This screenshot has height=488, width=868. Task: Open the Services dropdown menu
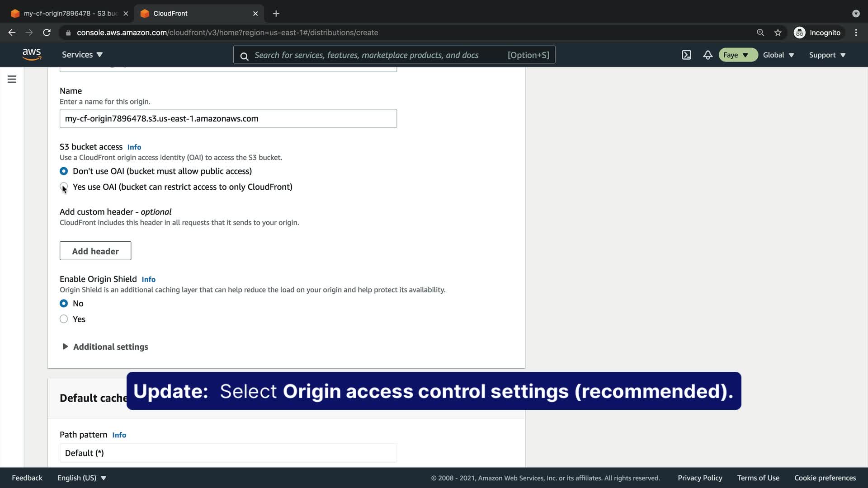click(x=82, y=55)
